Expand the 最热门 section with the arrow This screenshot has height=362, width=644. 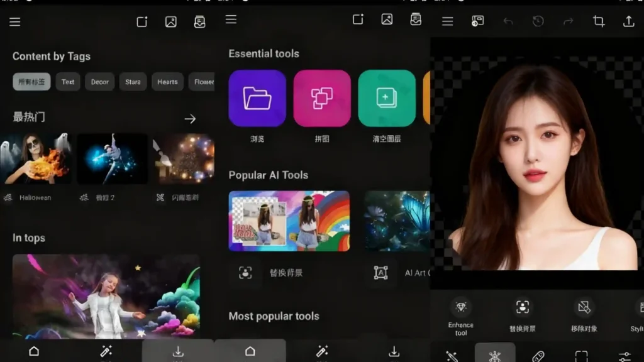(x=191, y=118)
